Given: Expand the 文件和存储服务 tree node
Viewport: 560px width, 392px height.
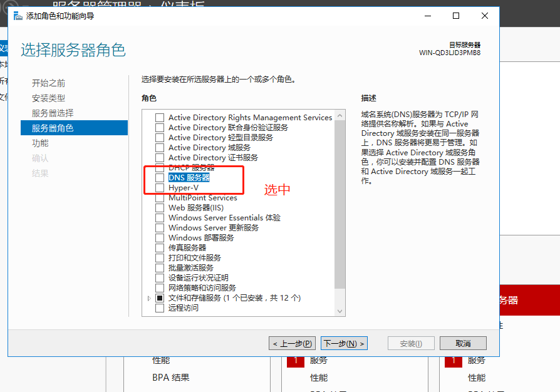Looking at the screenshot, I should [149, 298].
